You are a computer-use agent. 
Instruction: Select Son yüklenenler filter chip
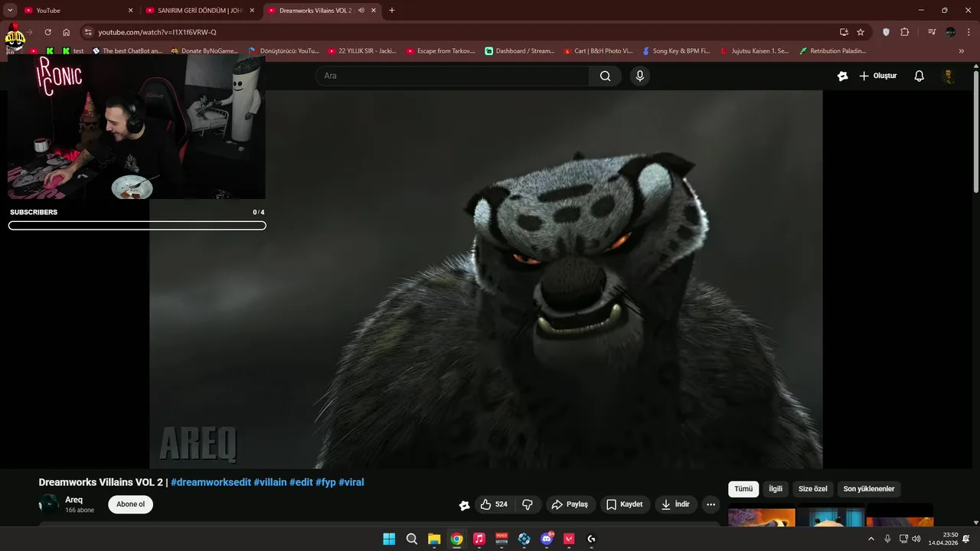tap(869, 489)
